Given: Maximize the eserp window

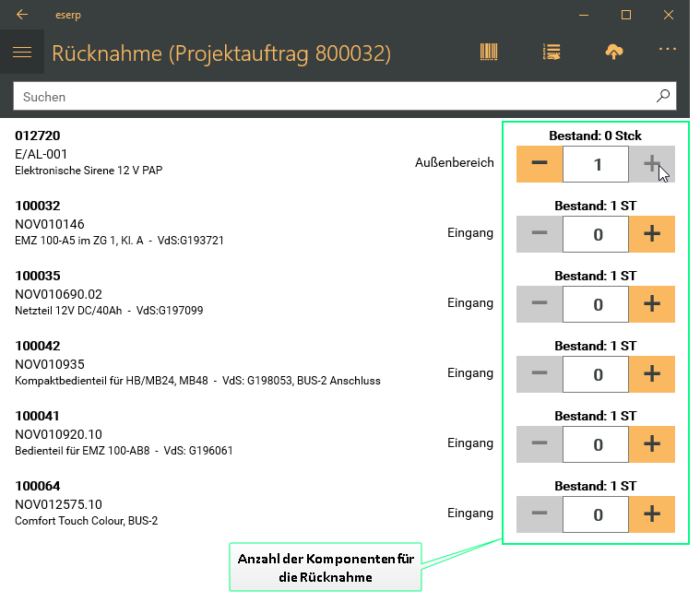Looking at the screenshot, I should click(x=625, y=15).
